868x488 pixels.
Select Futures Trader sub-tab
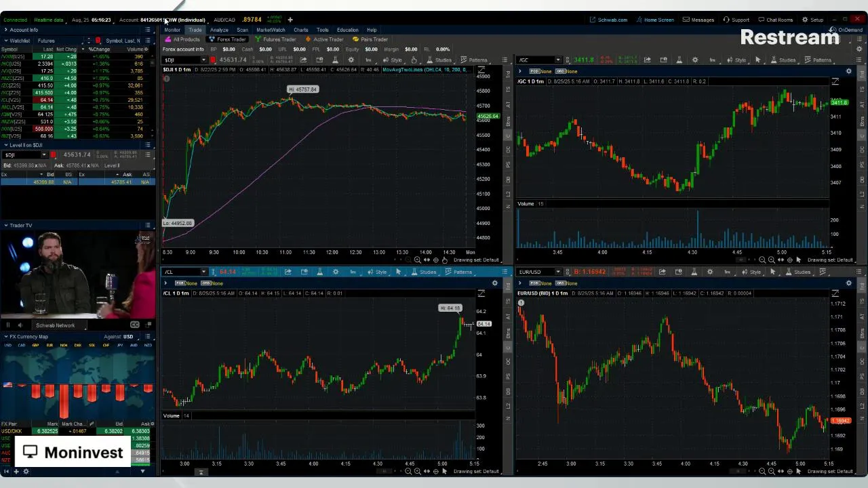point(275,39)
